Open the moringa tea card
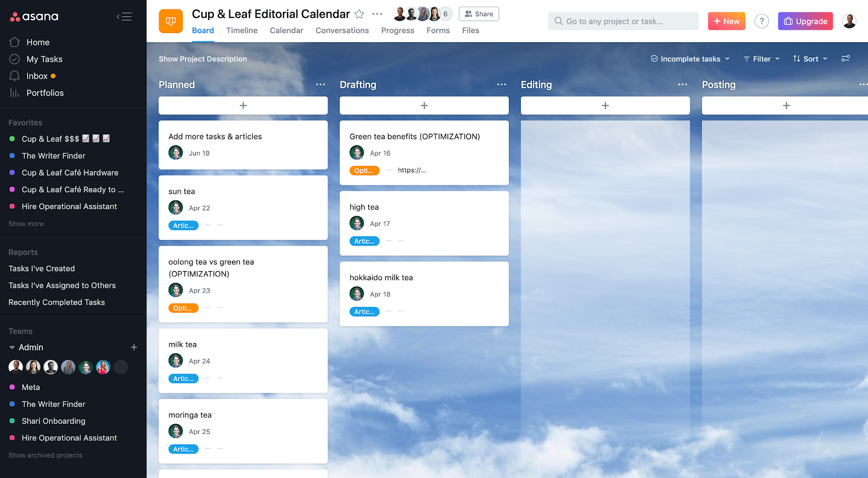868x478 pixels. (x=243, y=431)
